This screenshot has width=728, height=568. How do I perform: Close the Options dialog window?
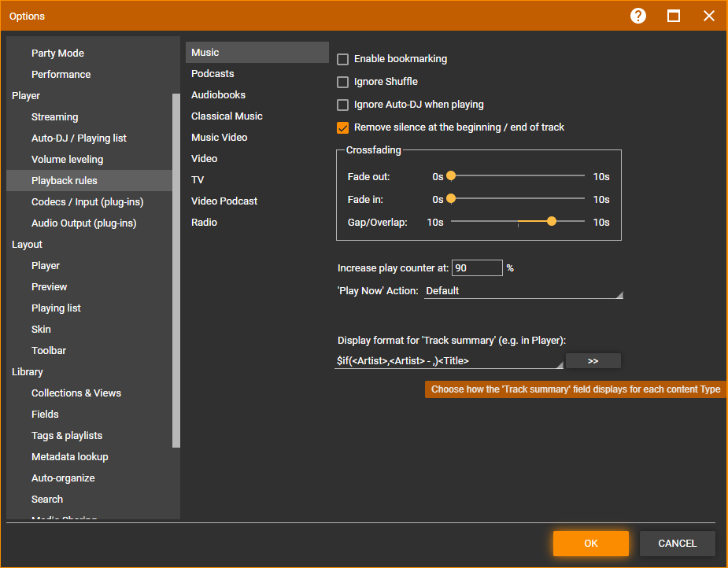click(709, 16)
